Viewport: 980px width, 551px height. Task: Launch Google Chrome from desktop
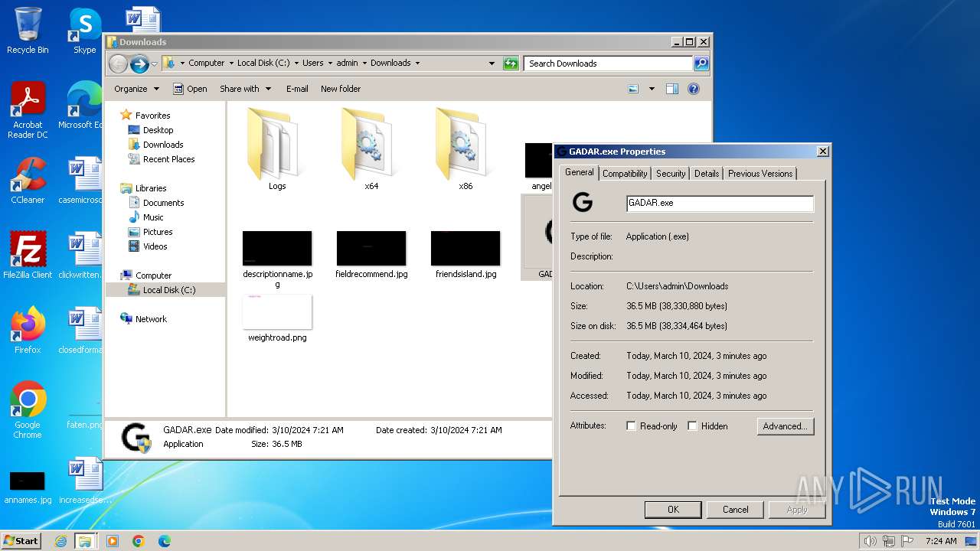tap(28, 410)
